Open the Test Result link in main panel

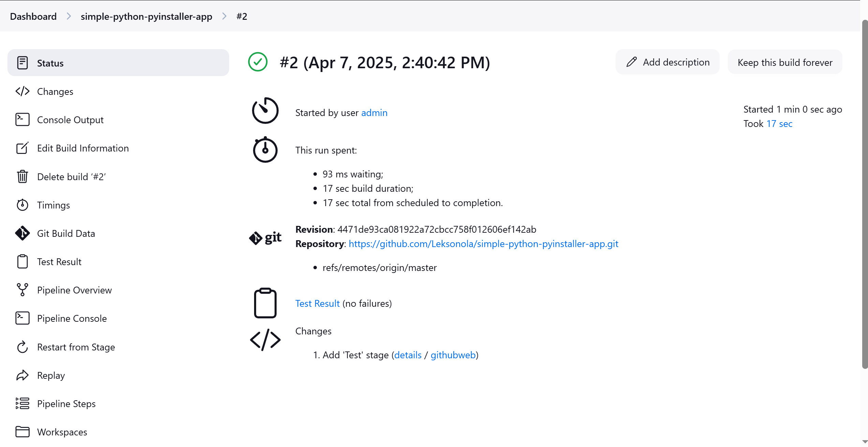click(x=317, y=303)
